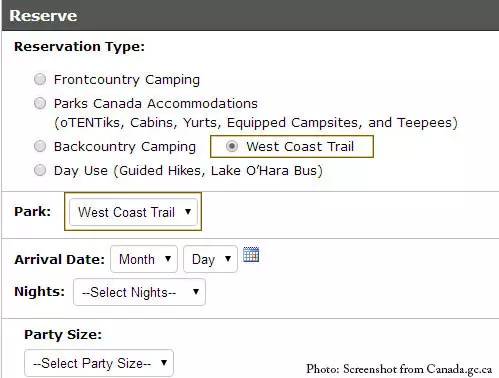
Task: Open the Park dropdown showing West Coast Trail
Action: (133, 212)
